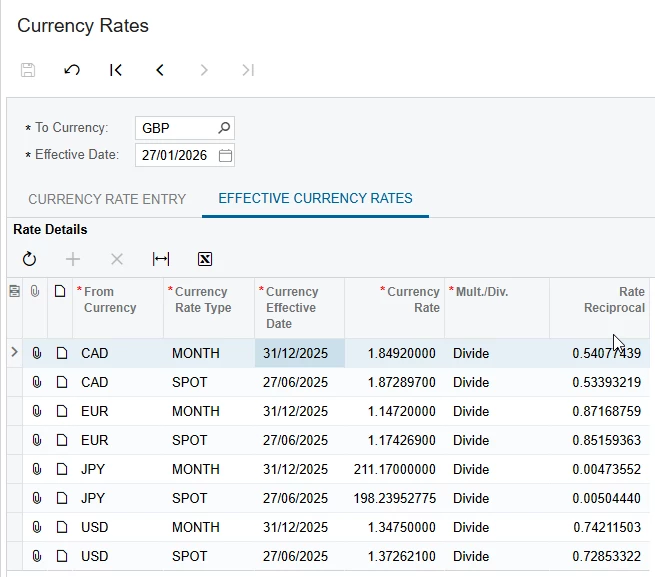Click the 211.17000000 rate cell
The width and height of the screenshot is (655, 577).
[x=395, y=469]
